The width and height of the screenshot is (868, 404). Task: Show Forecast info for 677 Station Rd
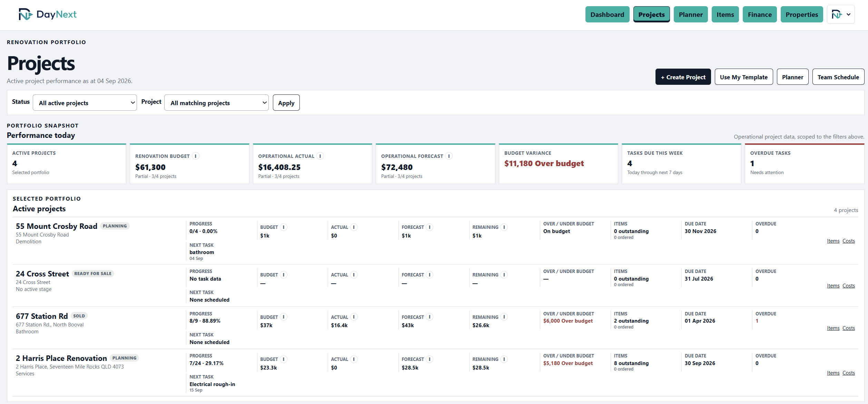(x=430, y=317)
